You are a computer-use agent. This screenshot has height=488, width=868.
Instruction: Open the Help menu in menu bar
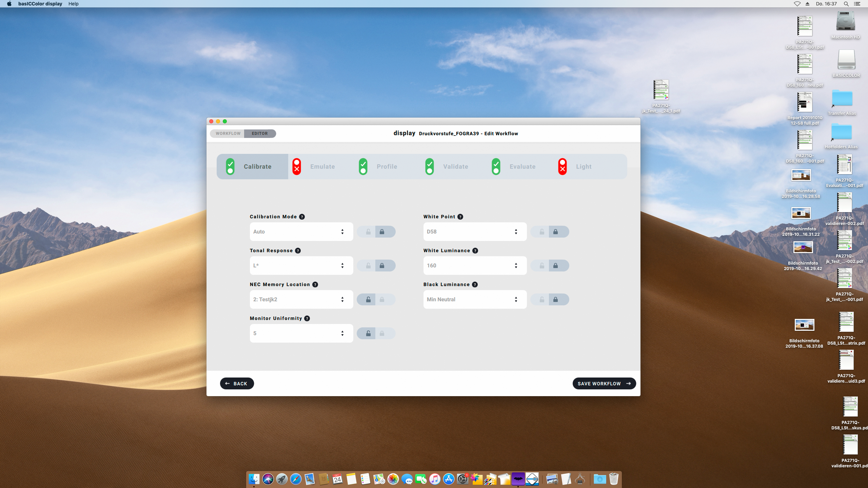73,4
